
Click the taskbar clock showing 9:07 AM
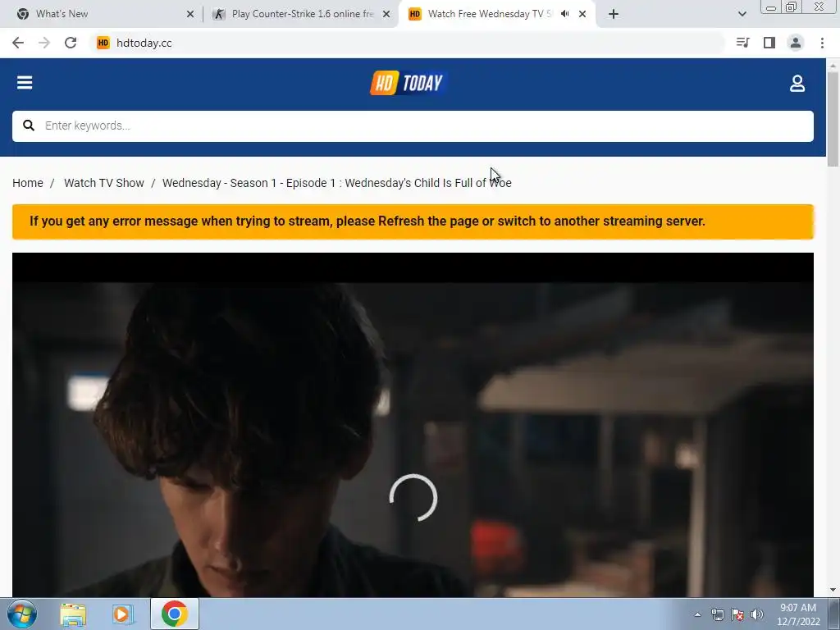(x=798, y=614)
